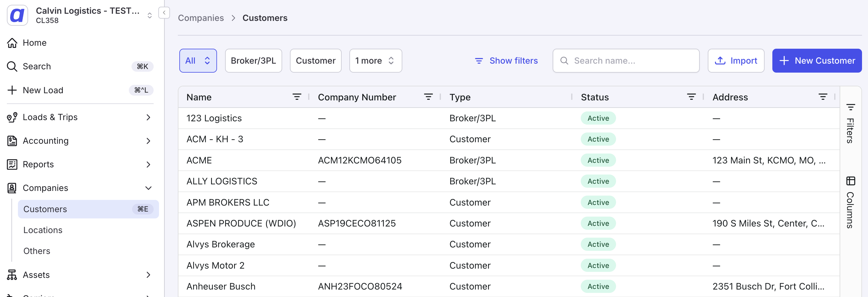
Task: Expand the Reports section
Action: [x=148, y=164]
